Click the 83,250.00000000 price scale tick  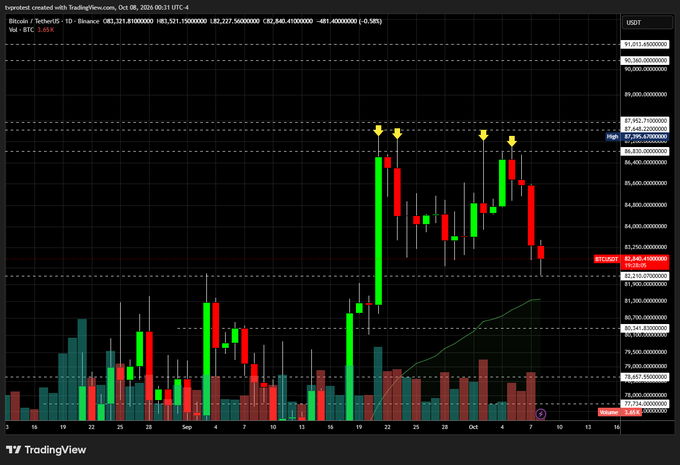click(x=645, y=247)
